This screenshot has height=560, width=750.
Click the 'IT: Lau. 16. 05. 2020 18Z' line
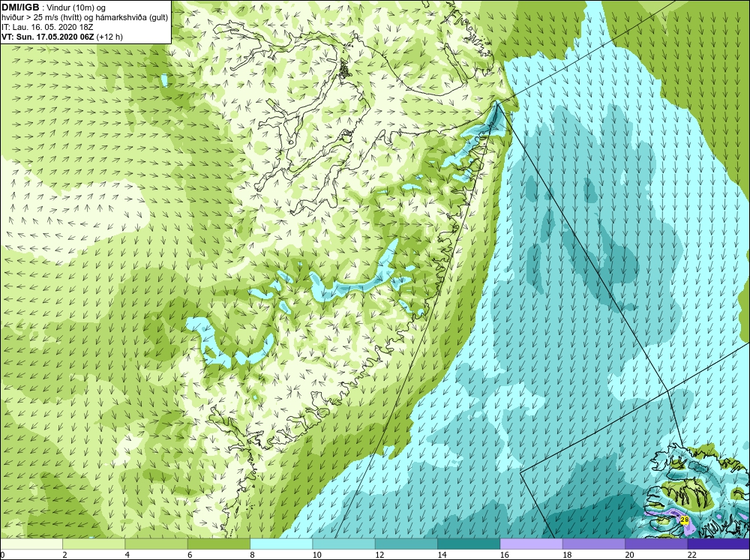[48, 27]
